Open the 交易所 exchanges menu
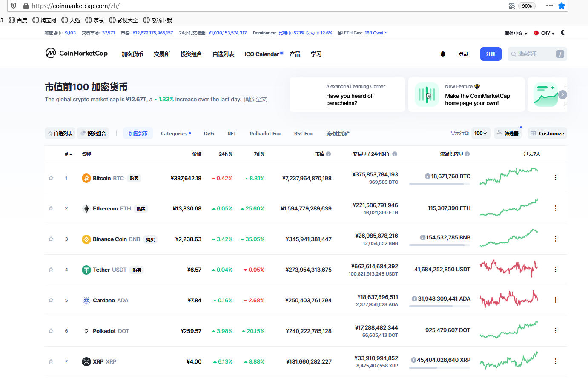The width and height of the screenshot is (588, 381). 162,54
